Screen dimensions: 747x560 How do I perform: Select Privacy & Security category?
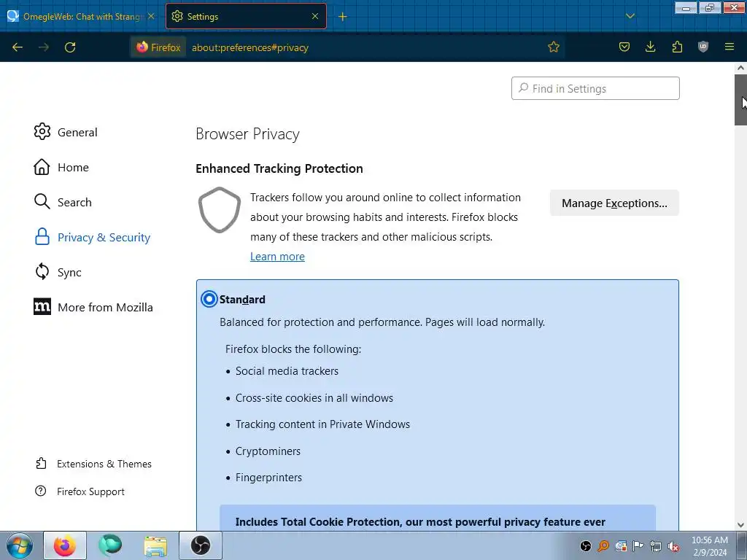pos(93,237)
